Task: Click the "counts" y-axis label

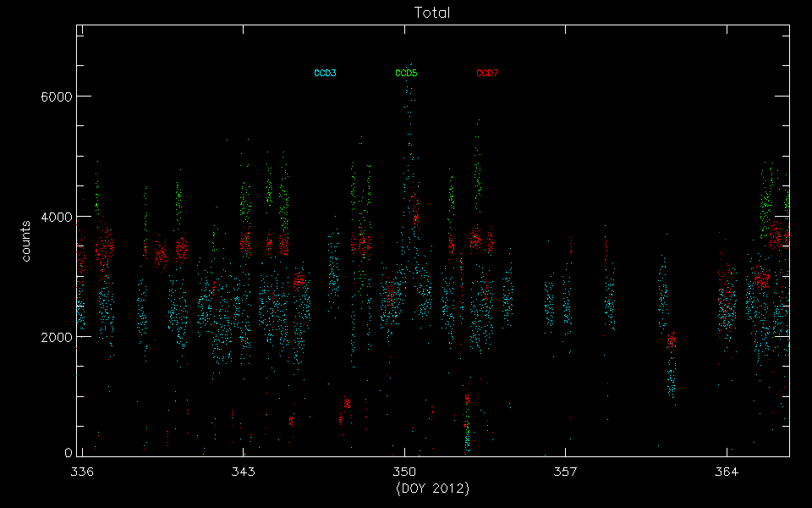Action: (x=26, y=240)
